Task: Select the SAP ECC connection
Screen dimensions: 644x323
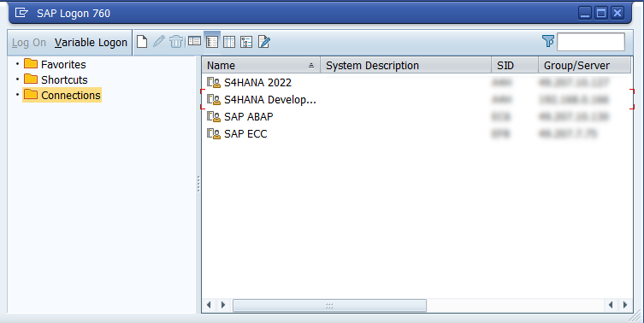Action: (416, 134)
